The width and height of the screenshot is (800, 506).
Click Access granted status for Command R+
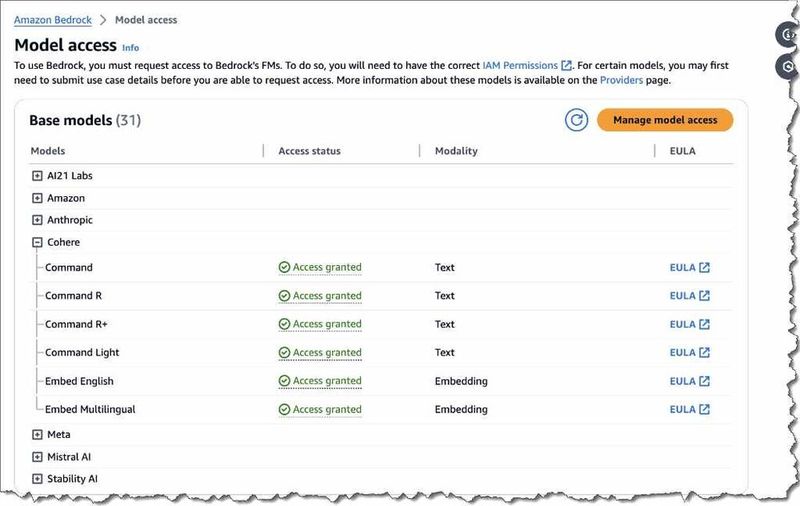[320, 324]
